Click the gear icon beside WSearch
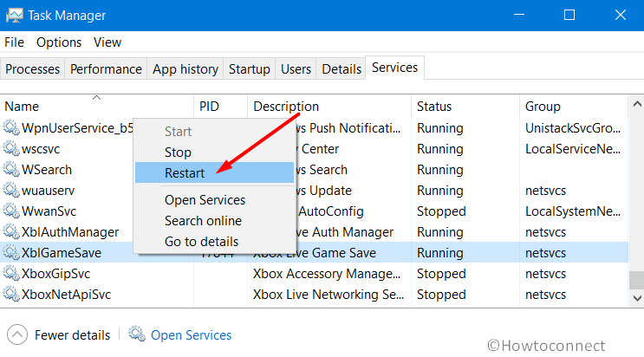Image resolution: width=644 pixels, height=357 pixels. pyautogui.click(x=11, y=169)
